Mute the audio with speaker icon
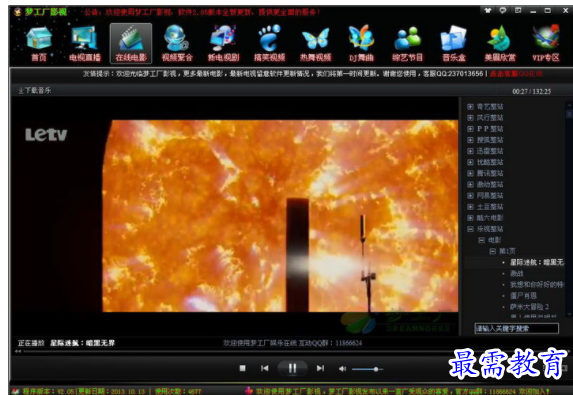Image resolution: width=573 pixels, height=395 pixels. (342, 369)
